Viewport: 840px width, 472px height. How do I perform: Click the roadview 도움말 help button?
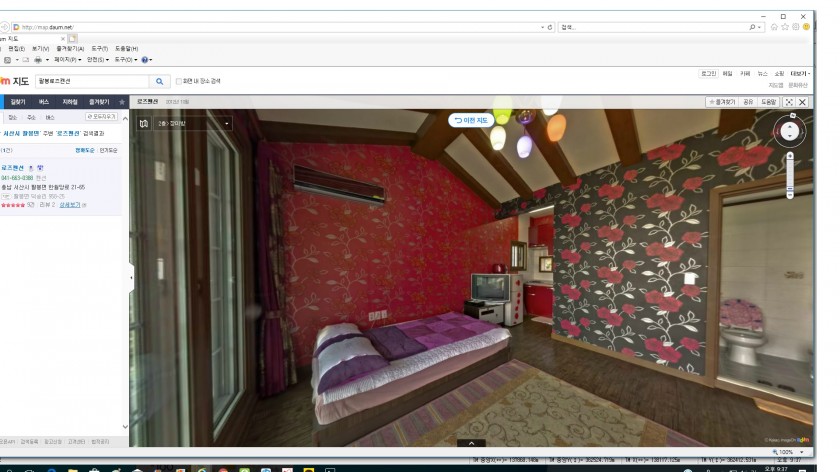click(x=768, y=102)
